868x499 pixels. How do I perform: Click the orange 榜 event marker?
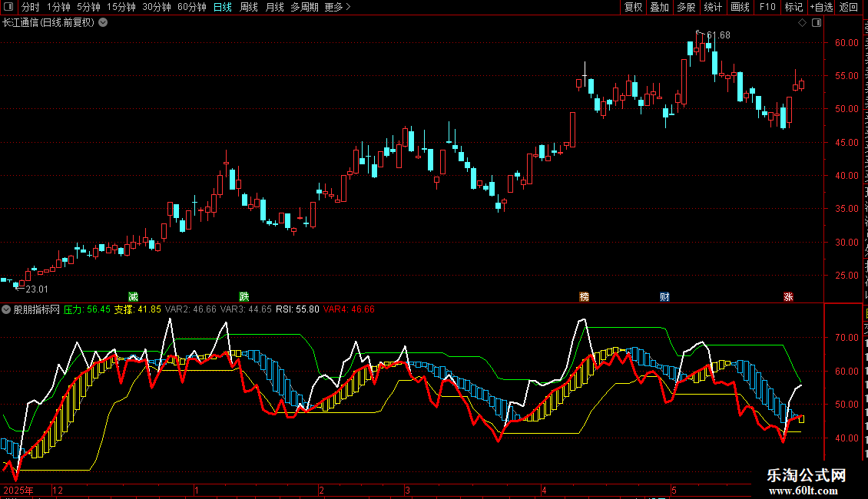click(x=584, y=296)
